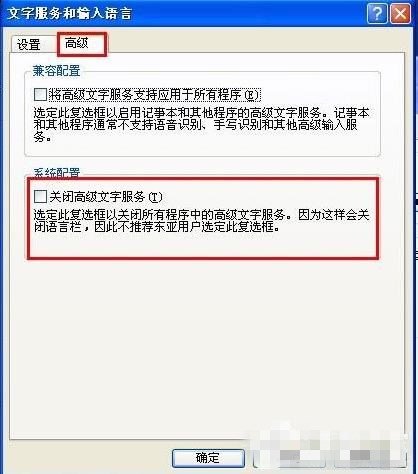The width and height of the screenshot is (418, 474).
Task: Click the question mark help button
Action: [x=377, y=14]
